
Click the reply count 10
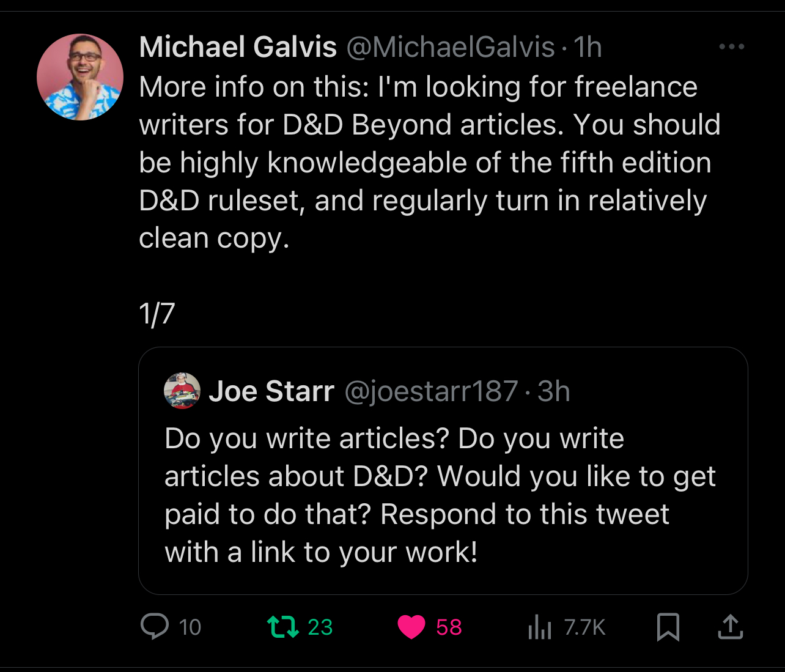pyautogui.click(x=190, y=627)
